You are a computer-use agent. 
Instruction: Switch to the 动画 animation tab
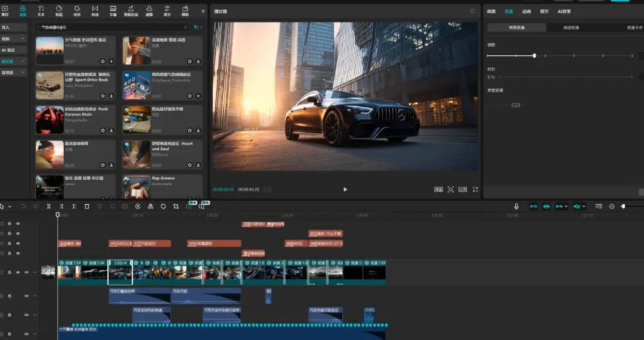click(x=527, y=11)
